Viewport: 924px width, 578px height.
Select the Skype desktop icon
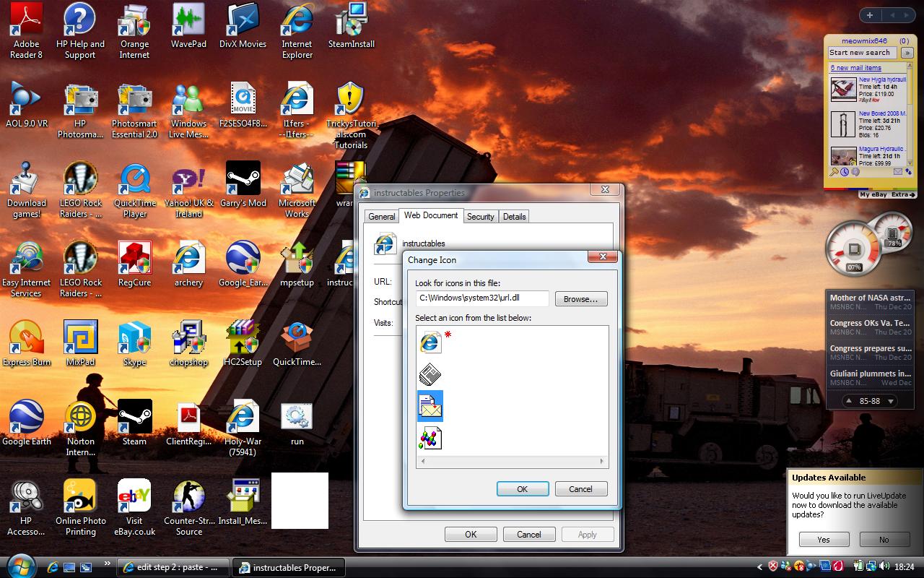pyautogui.click(x=134, y=344)
